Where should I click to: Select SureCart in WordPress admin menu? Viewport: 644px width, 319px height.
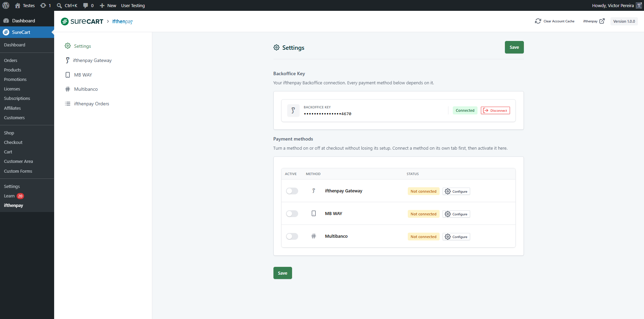coord(27,32)
